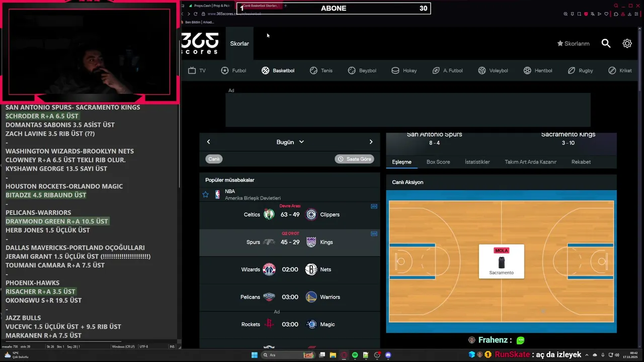This screenshot has width=644, height=362.
Task: Switch to the Box Score tab
Action: [438, 162]
